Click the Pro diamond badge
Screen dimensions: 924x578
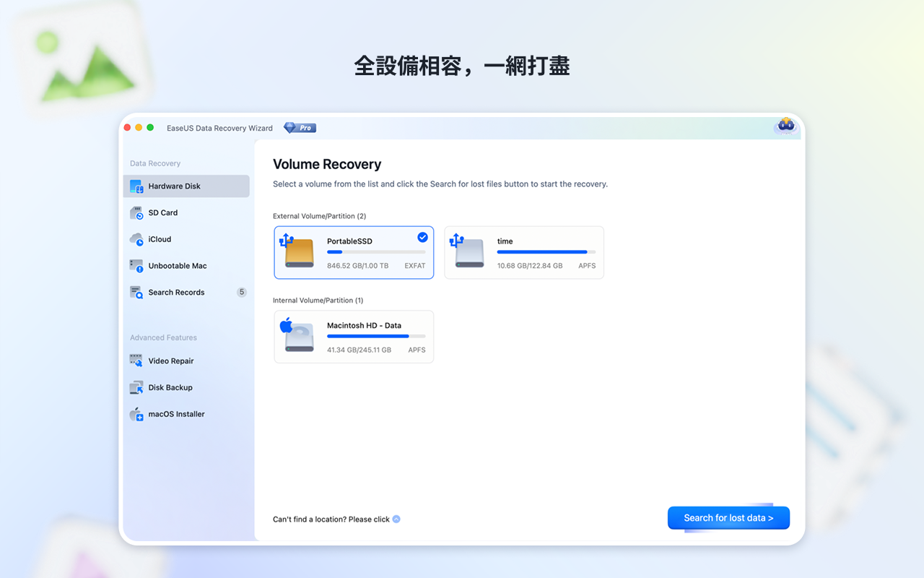tap(300, 128)
